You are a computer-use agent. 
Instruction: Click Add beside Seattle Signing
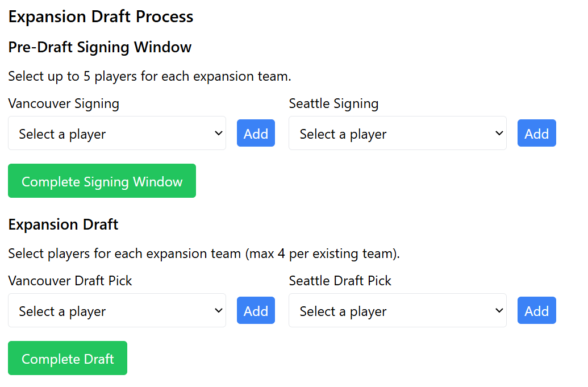pos(536,133)
